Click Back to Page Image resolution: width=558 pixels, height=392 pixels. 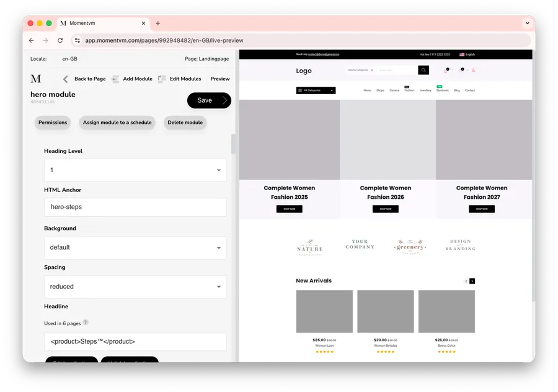point(90,79)
